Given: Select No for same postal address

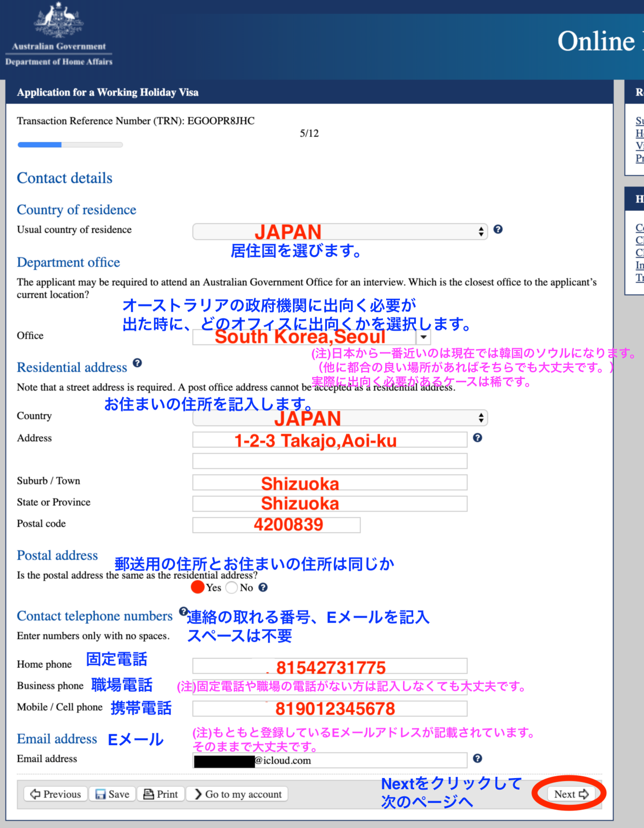Looking at the screenshot, I should coord(232,587).
